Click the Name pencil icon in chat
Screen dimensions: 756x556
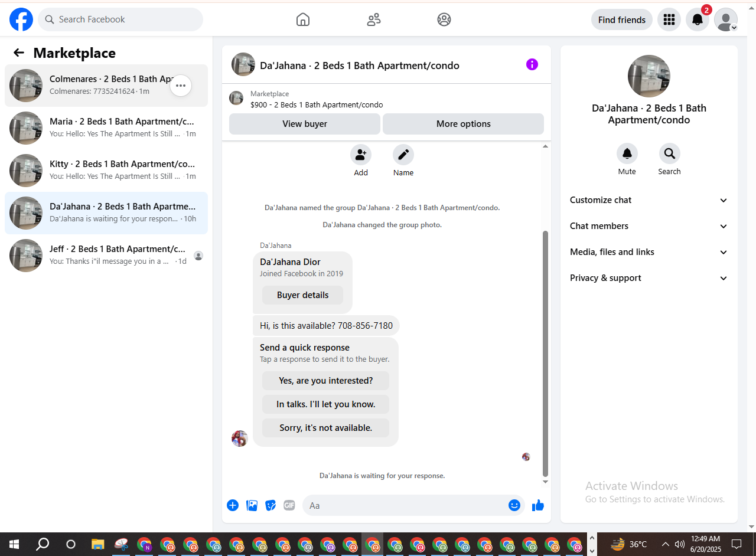click(403, 155)
